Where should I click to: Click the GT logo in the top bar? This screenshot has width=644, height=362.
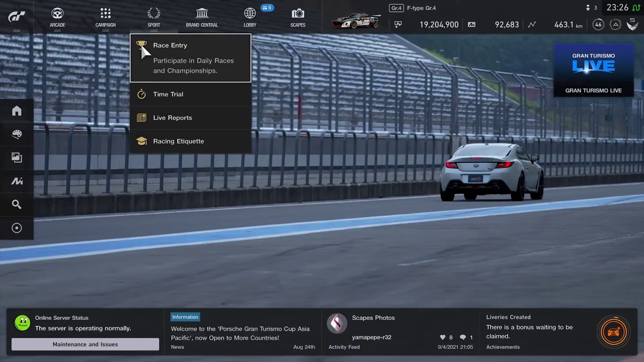tap(17, 17)
